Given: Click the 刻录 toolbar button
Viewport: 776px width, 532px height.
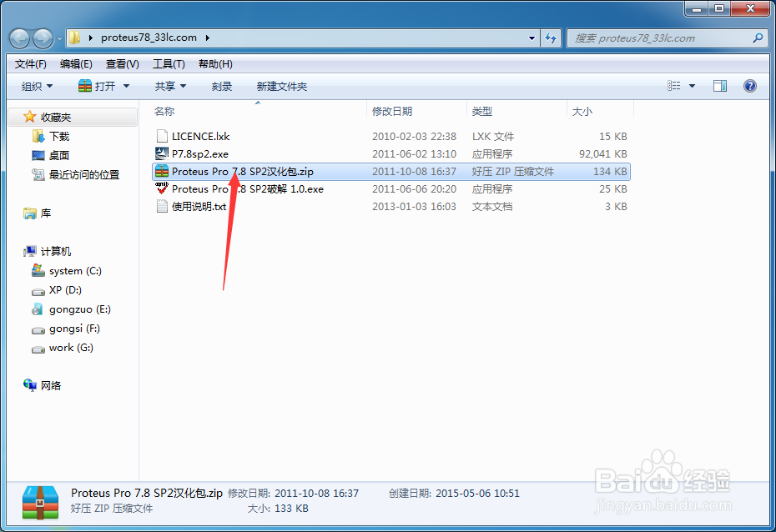Looking at the screenshot, I should (x=222, y=86).
